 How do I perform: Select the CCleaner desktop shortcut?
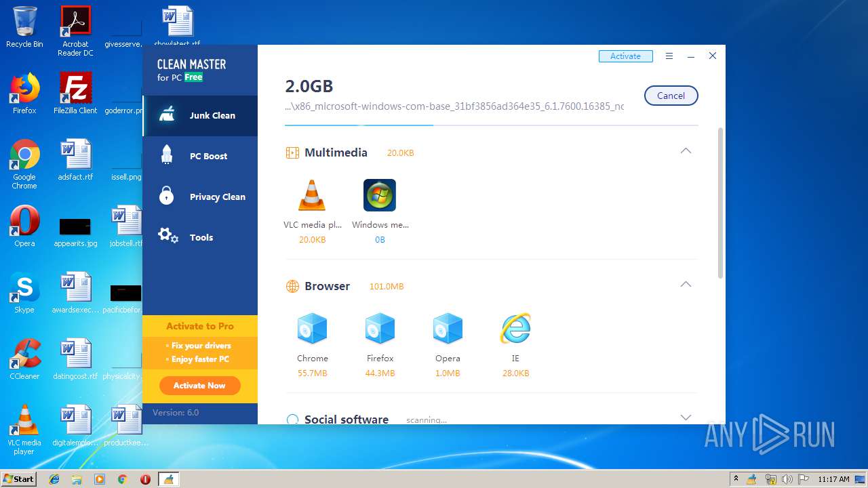24,359
